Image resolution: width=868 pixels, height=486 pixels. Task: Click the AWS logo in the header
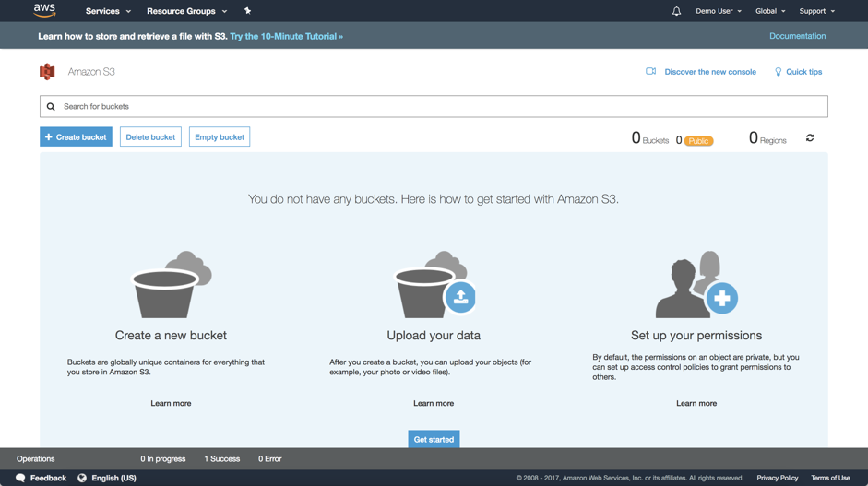pos(44,10)
